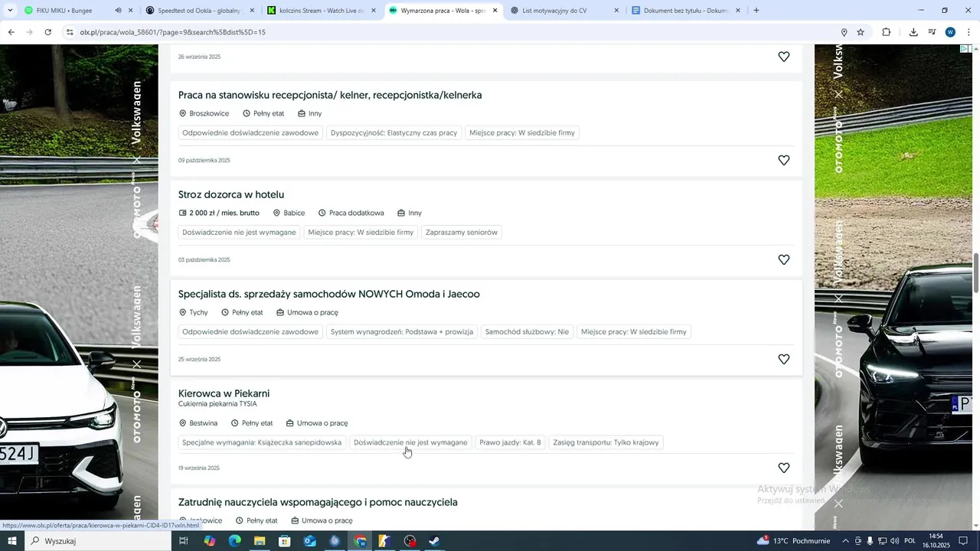
Task: Switch to the kolczins Stream tab
Action: (x=322, y=11)
